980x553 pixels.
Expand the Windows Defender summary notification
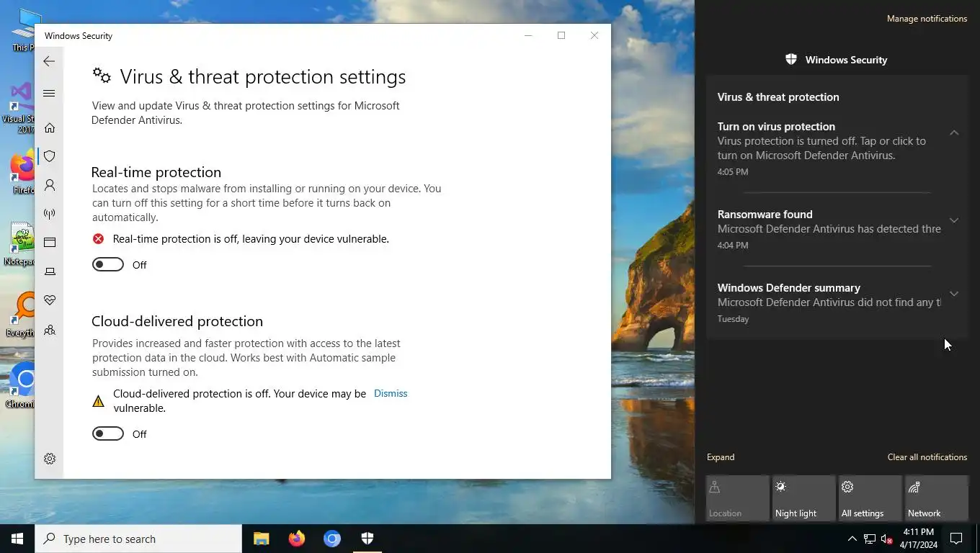954,294
